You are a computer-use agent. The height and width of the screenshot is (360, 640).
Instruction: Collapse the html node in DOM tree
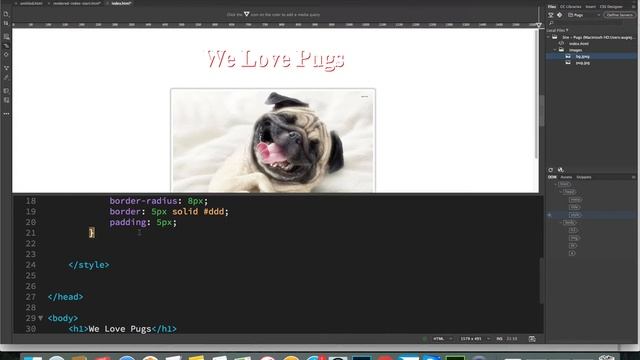555,184
